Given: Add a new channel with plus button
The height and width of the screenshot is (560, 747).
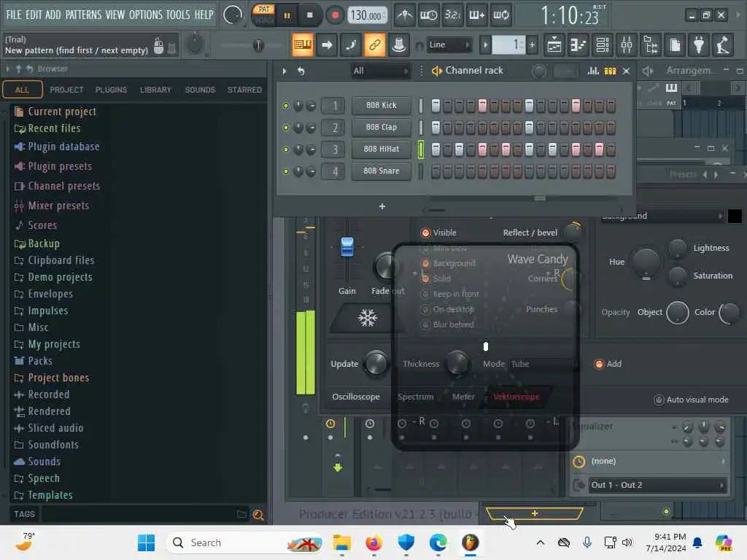Looking at the screenshot, I should 382,206.
